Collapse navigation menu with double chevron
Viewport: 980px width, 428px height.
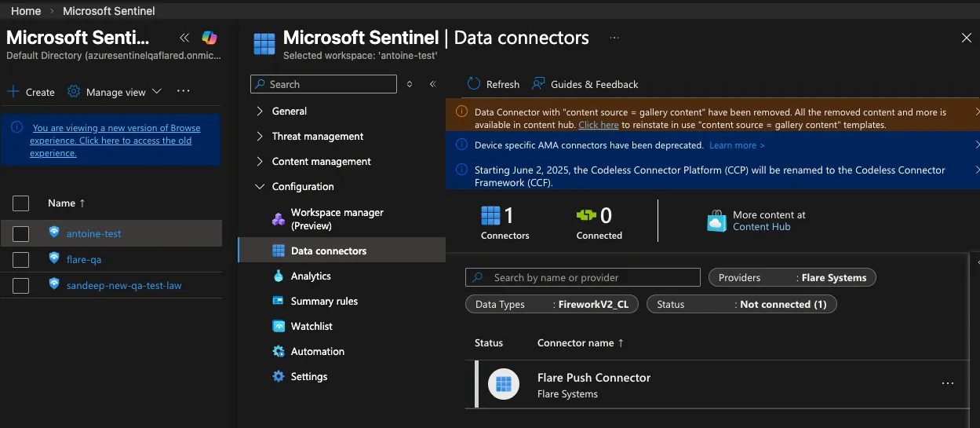coord(432,84)
